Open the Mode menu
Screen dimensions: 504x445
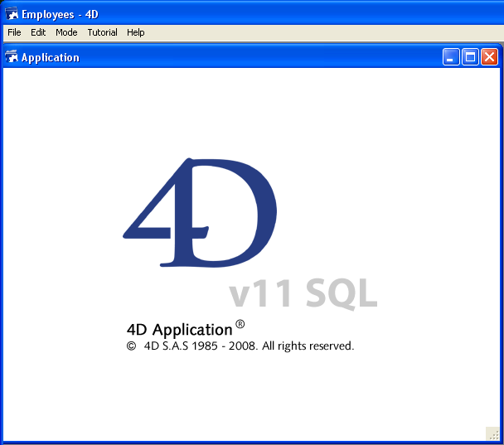click(x=66, y=32)
